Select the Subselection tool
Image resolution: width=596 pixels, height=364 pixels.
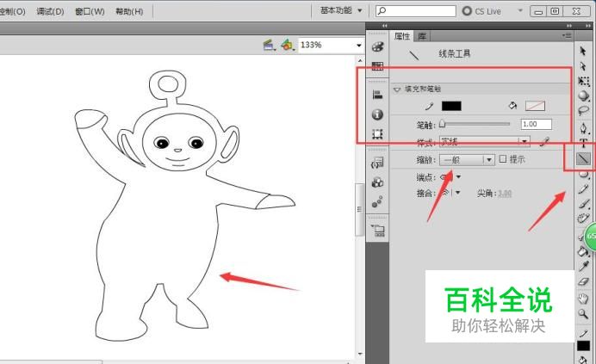(583, 66)
